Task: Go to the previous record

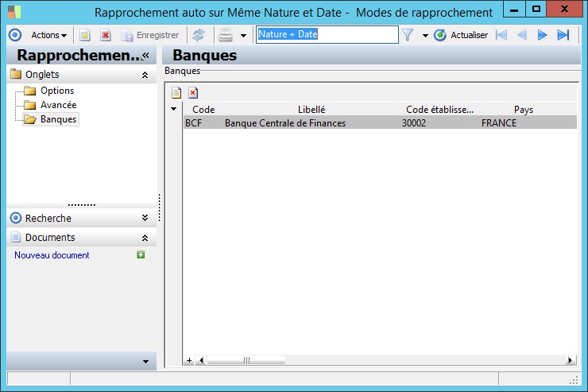Action: point(521,35)
